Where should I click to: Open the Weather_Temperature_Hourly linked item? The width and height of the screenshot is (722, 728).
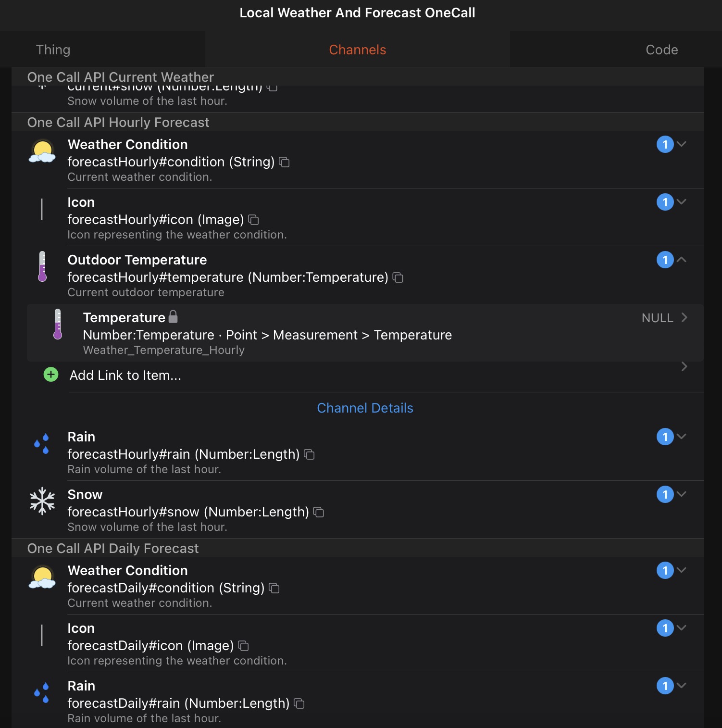point(365,333)
